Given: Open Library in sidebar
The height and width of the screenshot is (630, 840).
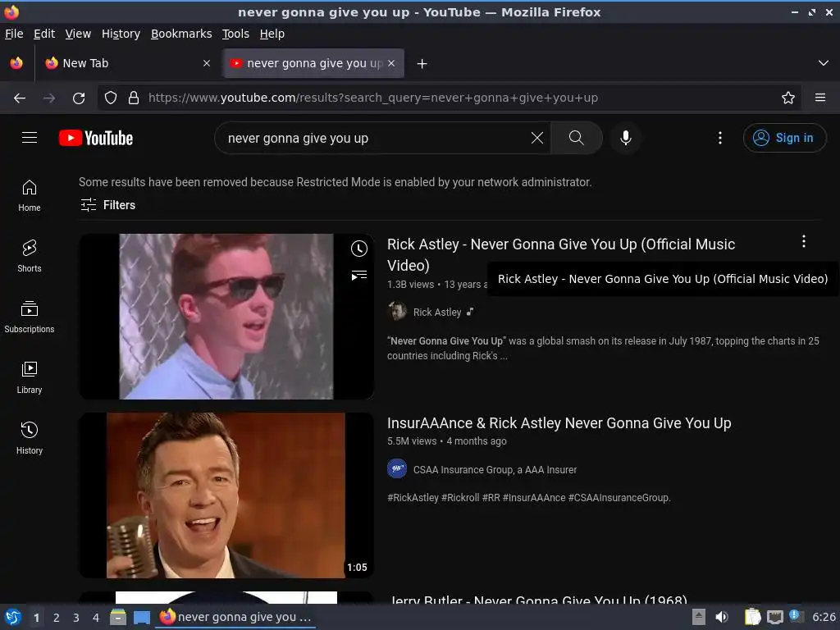Looking at the screenshot, I should 30,377.
